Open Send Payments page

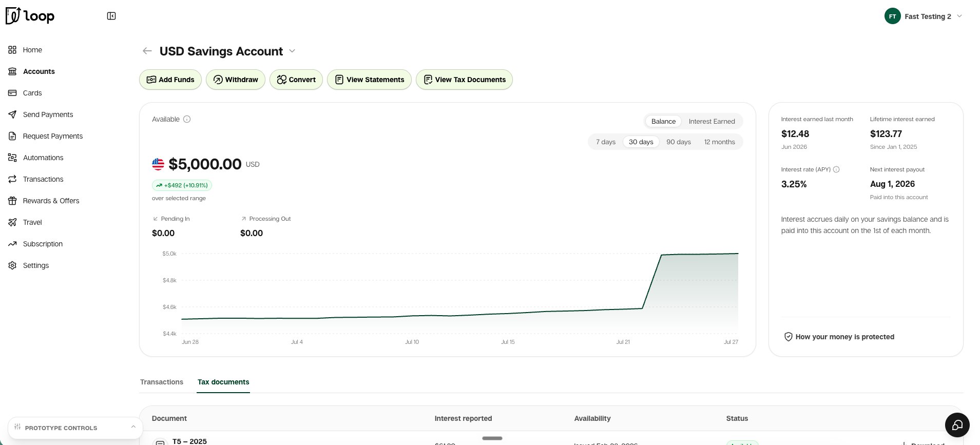pos(48,114)
